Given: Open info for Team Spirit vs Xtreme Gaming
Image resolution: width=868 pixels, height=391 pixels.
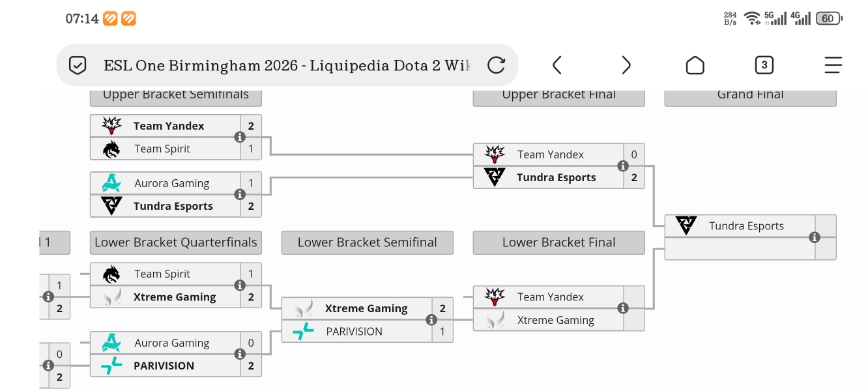Looking at the screenshot, I should tap(240, 285).
